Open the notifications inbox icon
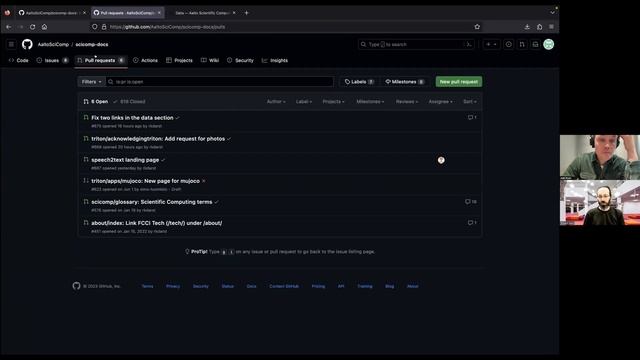This screenshot has height=360, width=640. point(536,44)
